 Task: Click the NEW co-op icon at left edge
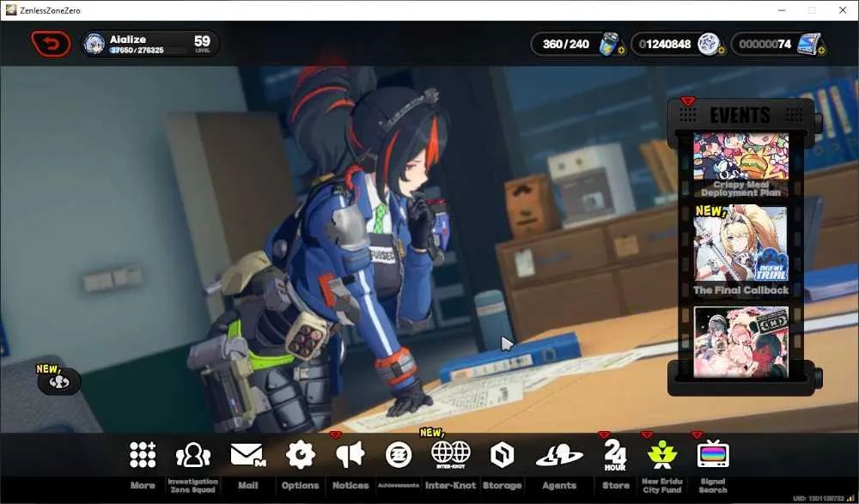pos(59,381)
